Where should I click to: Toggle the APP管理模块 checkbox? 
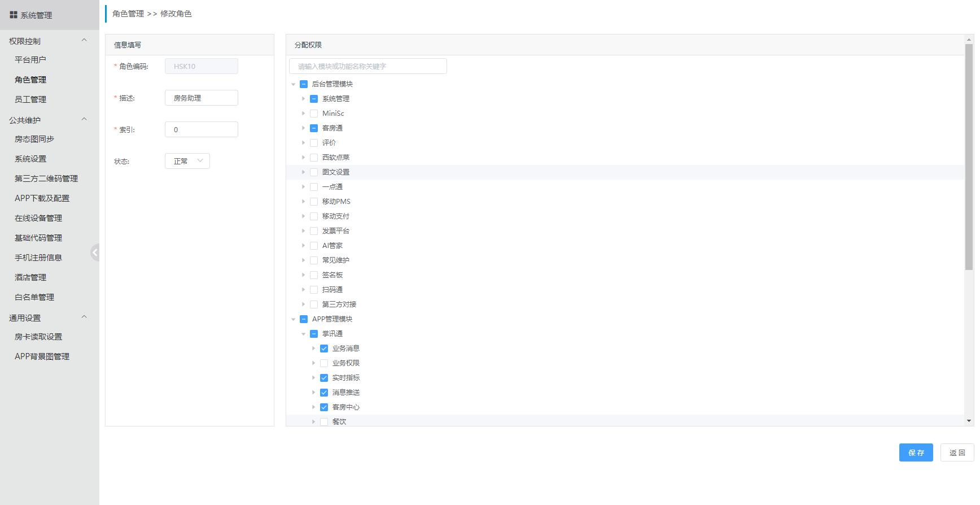pos(304,319)
